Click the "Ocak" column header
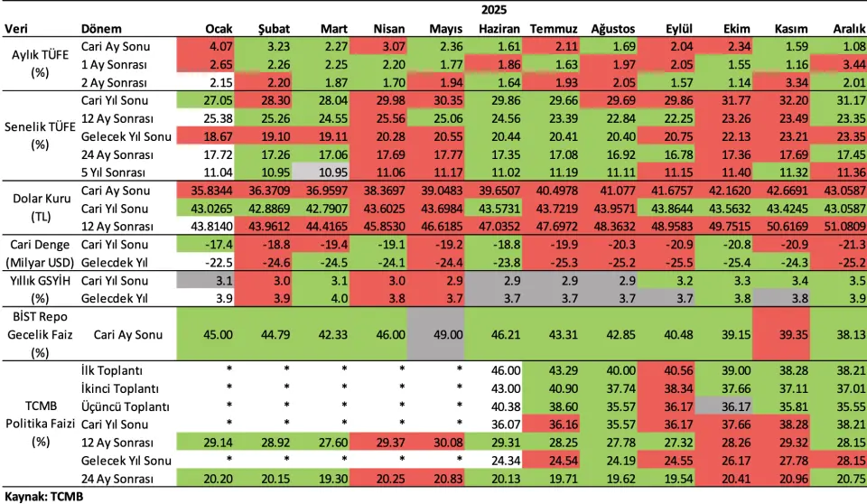Screen dimensions: 867x504 [x=219, y=29]
